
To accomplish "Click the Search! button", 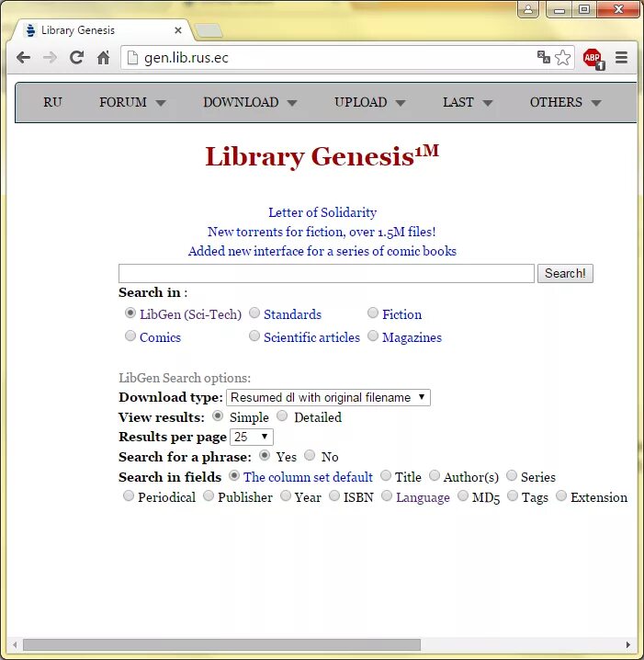I will click(x=565, y=274).
